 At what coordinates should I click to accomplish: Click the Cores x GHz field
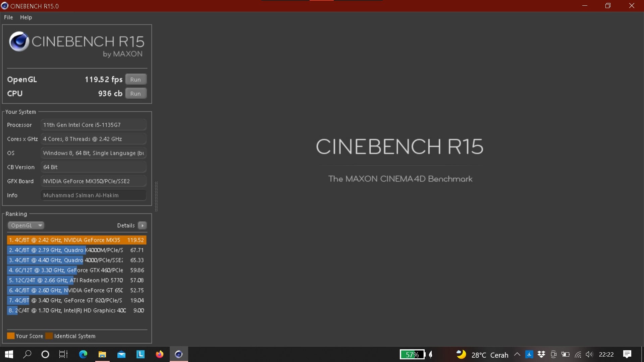click(x=93, y=139)
